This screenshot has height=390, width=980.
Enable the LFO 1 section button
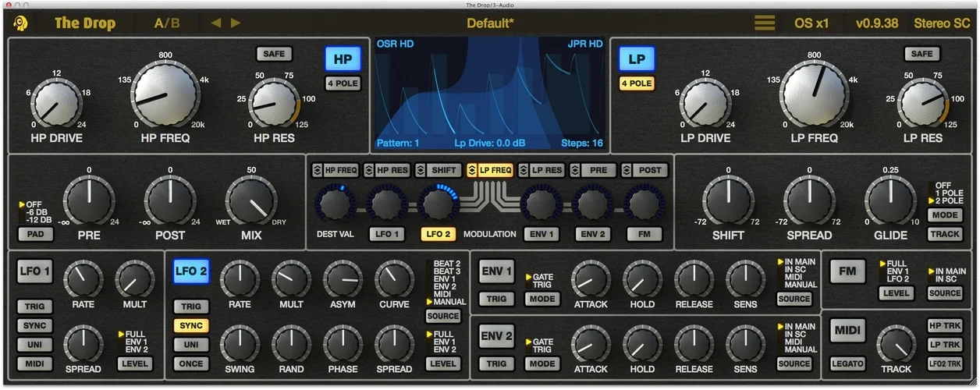(x=36, y=272)
